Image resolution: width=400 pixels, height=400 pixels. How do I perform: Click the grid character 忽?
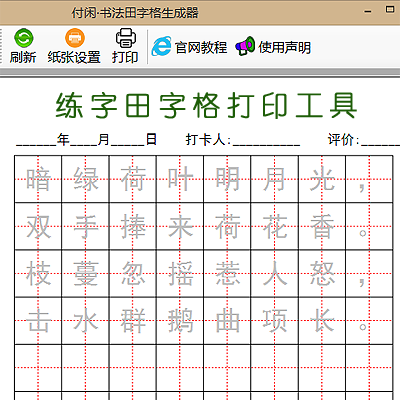coord(133,274)
